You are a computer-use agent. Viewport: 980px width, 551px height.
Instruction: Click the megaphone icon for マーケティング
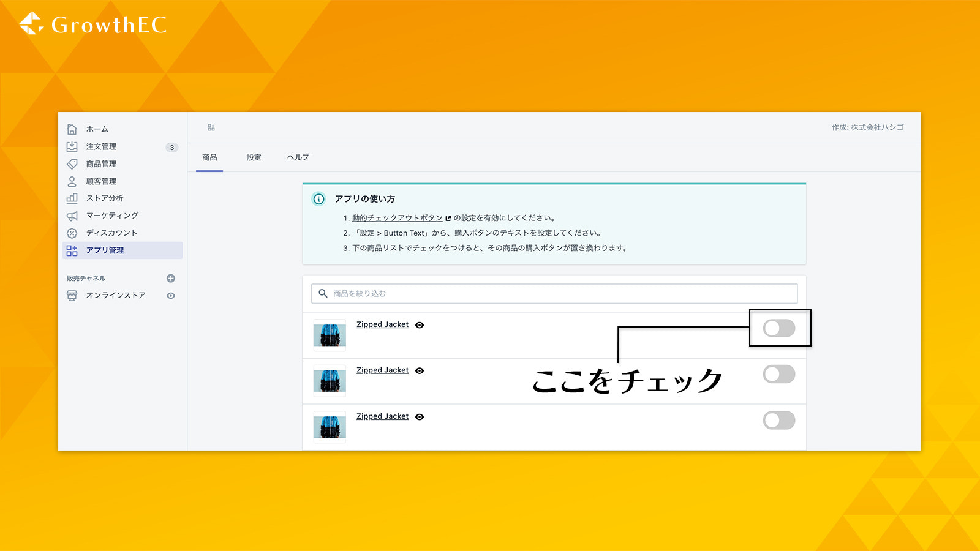[72, 216]
